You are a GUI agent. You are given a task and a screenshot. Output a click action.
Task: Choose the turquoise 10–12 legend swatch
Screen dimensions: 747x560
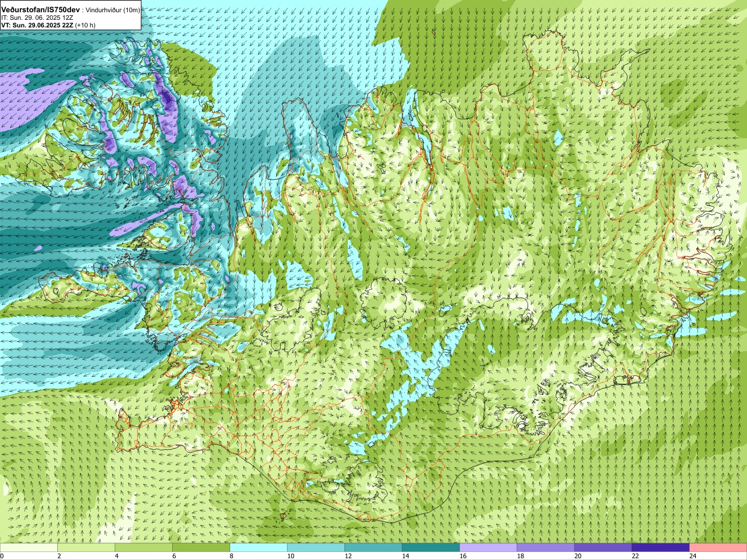(316, 548)
